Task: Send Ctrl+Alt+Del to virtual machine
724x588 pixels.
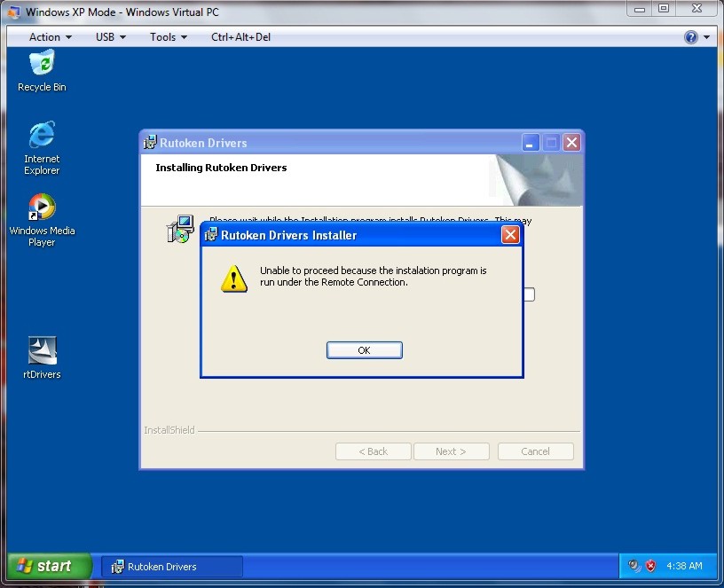Action: click(240, 37)
